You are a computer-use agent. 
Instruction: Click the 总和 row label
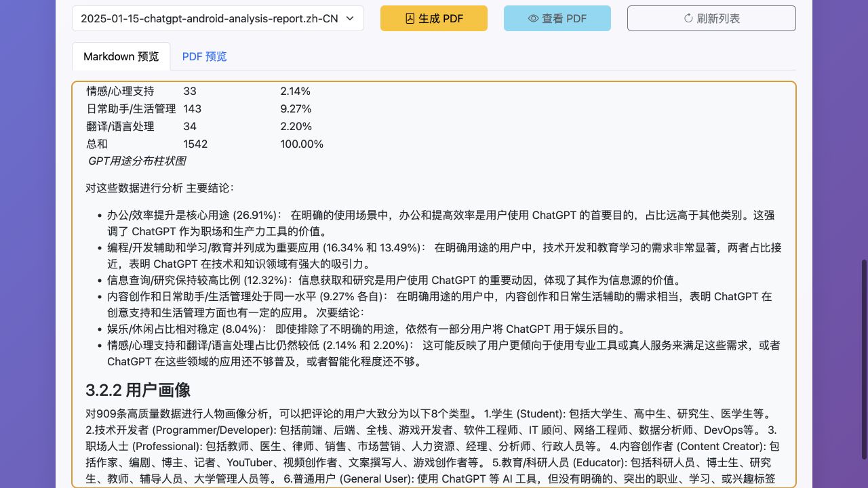point(97,144)
